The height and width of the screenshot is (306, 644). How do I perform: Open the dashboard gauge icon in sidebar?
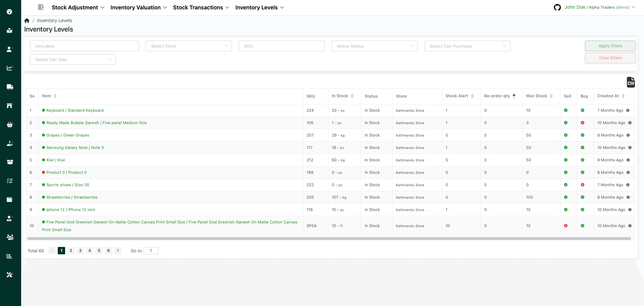(10, 12)
